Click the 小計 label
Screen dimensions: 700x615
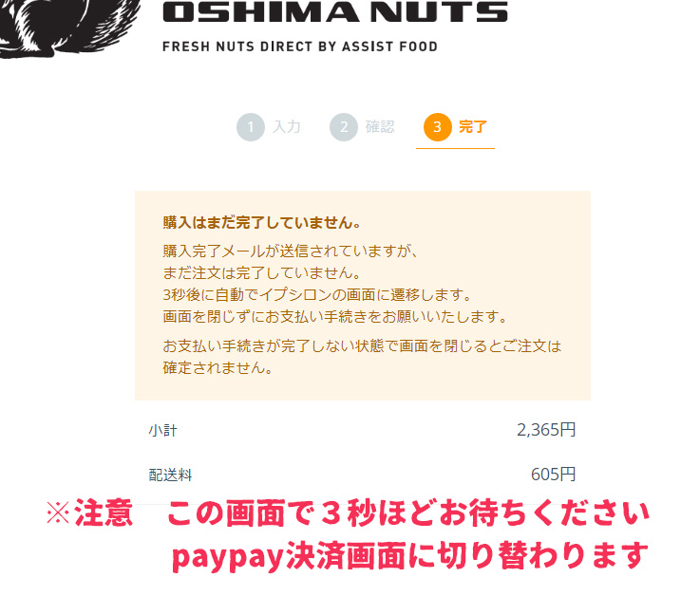pos(163,430)
